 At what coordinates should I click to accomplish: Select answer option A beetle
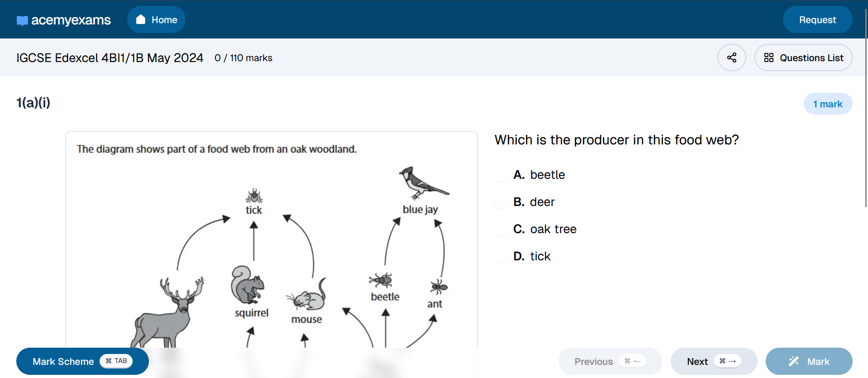501,175
